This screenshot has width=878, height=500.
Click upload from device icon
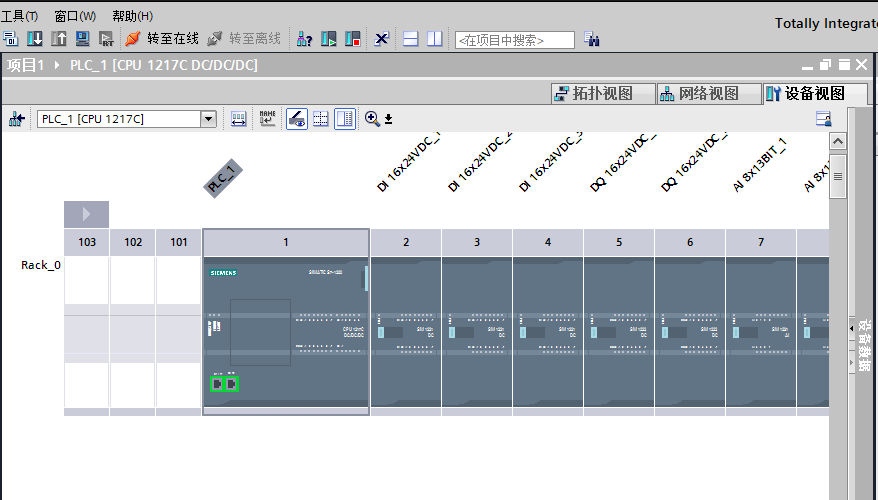[x=59, y=39]
